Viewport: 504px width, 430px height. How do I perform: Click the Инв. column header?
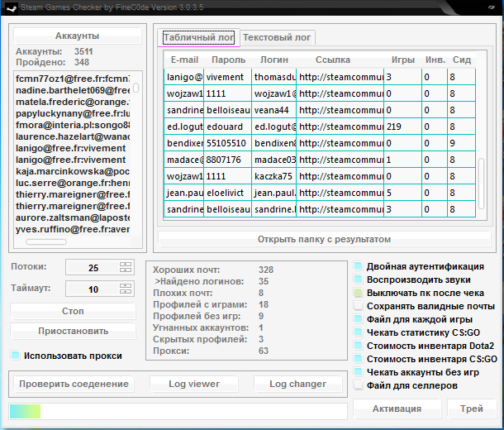coord(435,60)
